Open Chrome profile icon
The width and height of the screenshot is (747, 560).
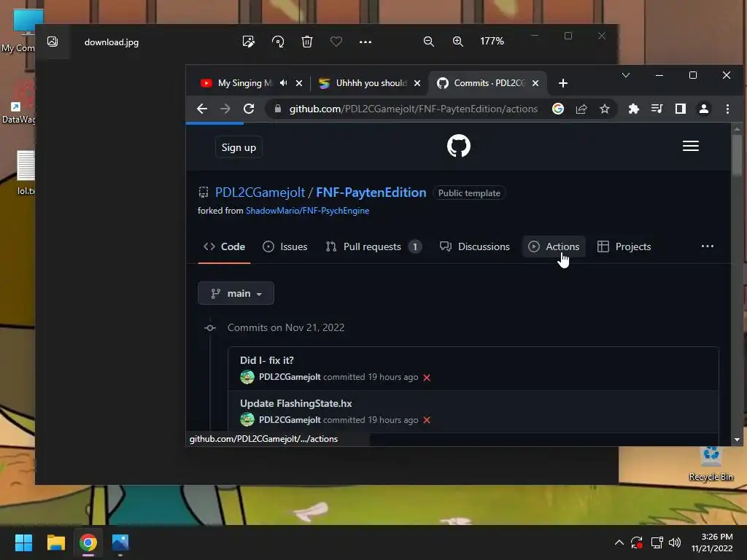coord(704,109)
